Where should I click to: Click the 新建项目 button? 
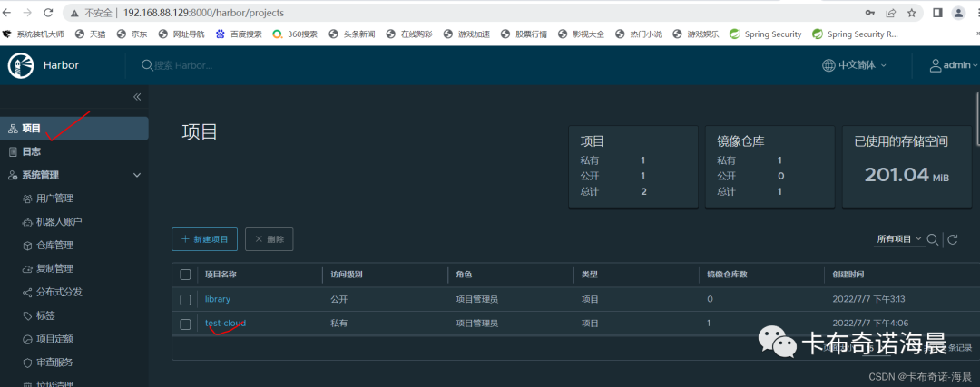coord(204,239)
